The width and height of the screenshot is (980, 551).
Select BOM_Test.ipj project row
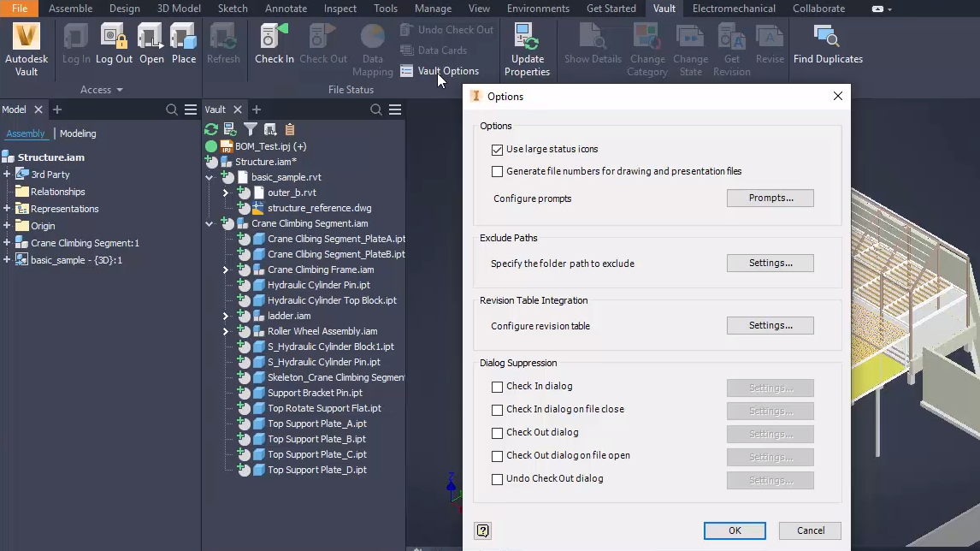(270, 146)
